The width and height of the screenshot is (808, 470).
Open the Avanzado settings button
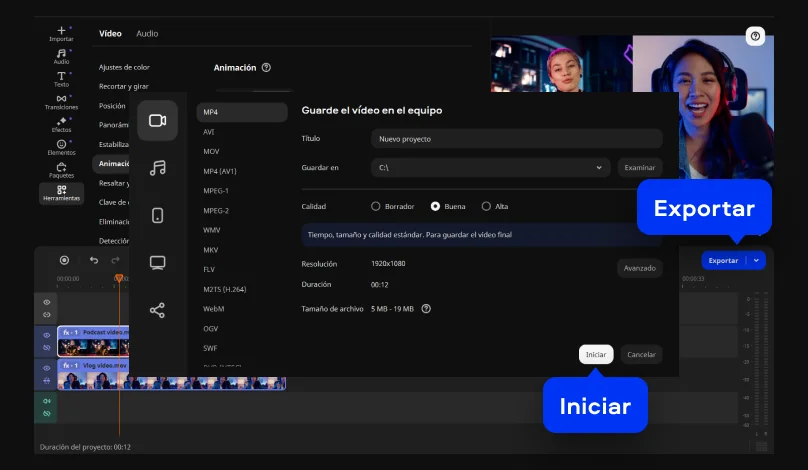coord(640,268)
